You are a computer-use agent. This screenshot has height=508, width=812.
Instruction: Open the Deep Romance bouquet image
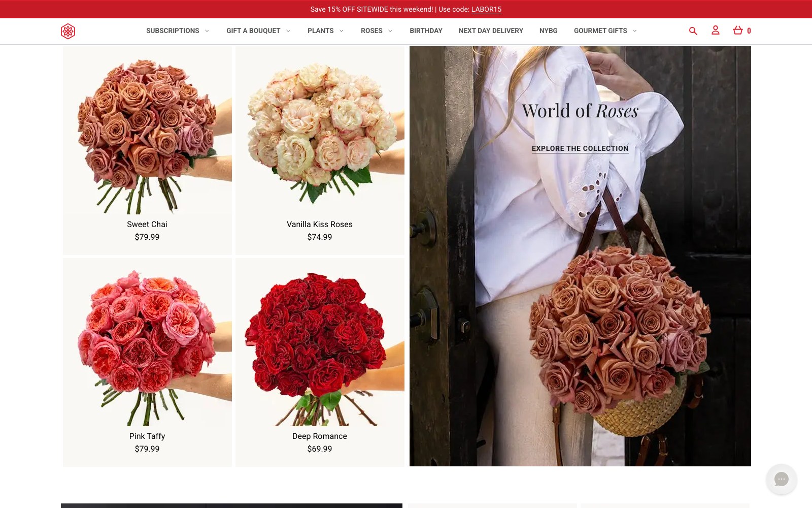coord(320,342)
